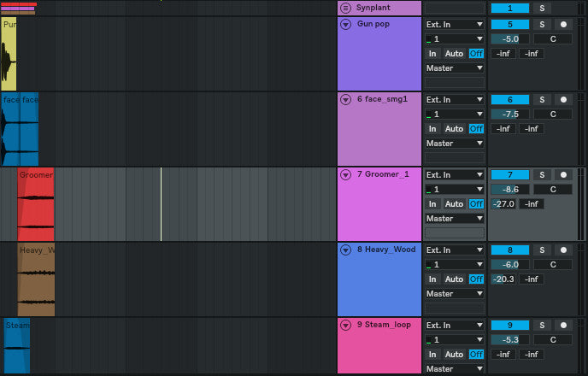Select the brown Heavy_W clip in arrangement
588x376 pixels.
click(x=37, y=279)
